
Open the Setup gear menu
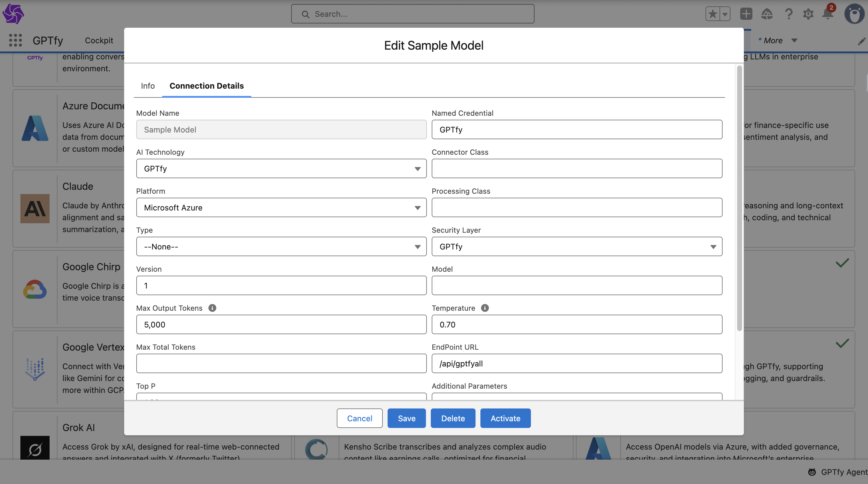(x=808, y=14)
